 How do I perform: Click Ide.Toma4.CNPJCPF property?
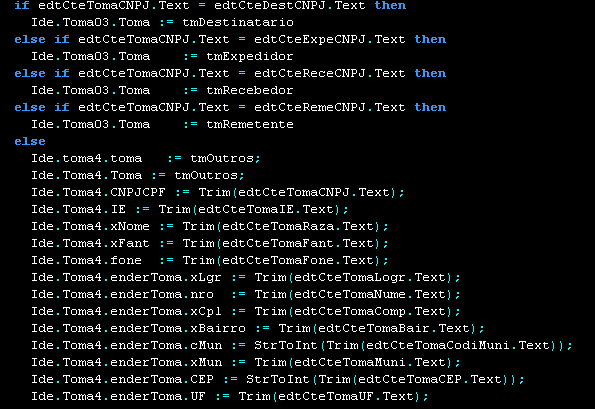tap(98, 192)
